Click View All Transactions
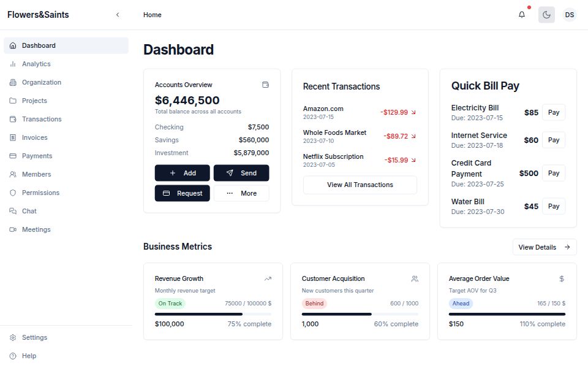 [x=360, y=185]
